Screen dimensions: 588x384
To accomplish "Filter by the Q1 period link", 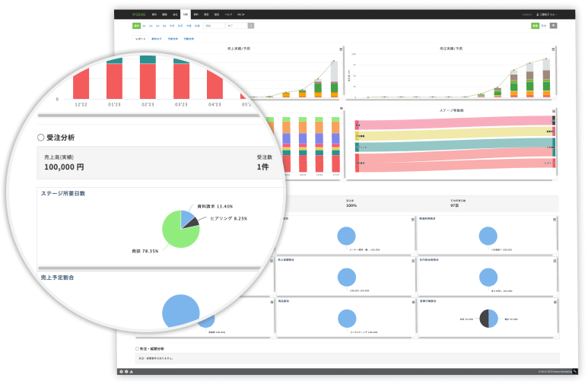I will 144,26.
